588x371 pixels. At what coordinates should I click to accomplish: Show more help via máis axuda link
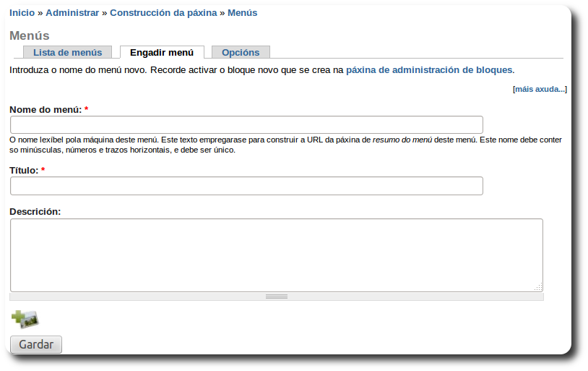[x=540, y=90]
